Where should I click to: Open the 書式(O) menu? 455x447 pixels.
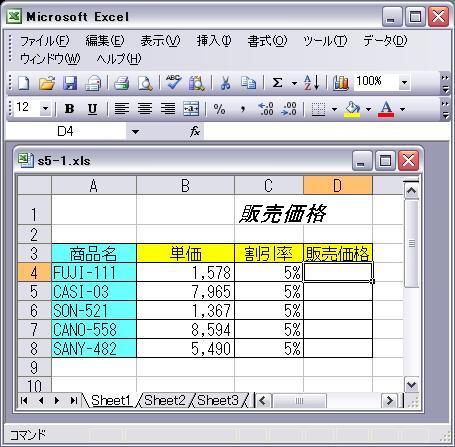point(267,41)
